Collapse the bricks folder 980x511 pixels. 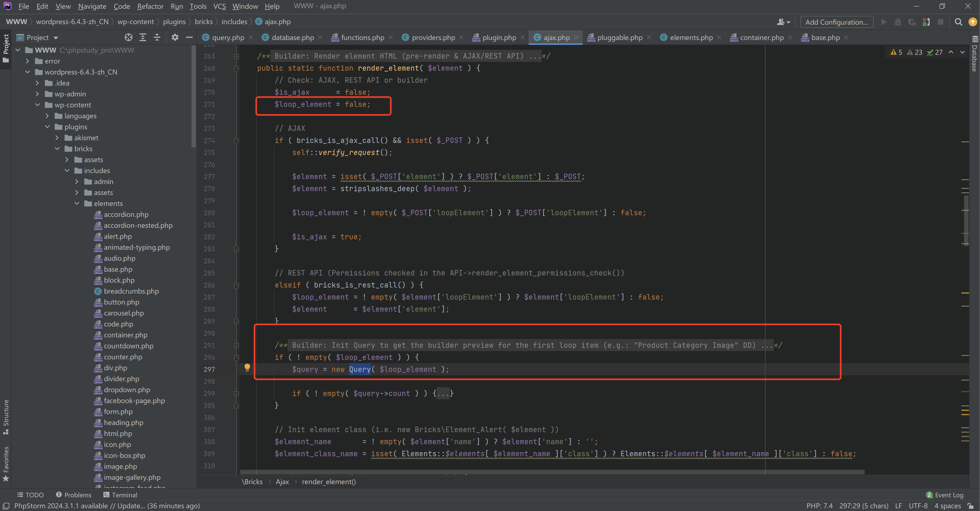tap(57, 149)
